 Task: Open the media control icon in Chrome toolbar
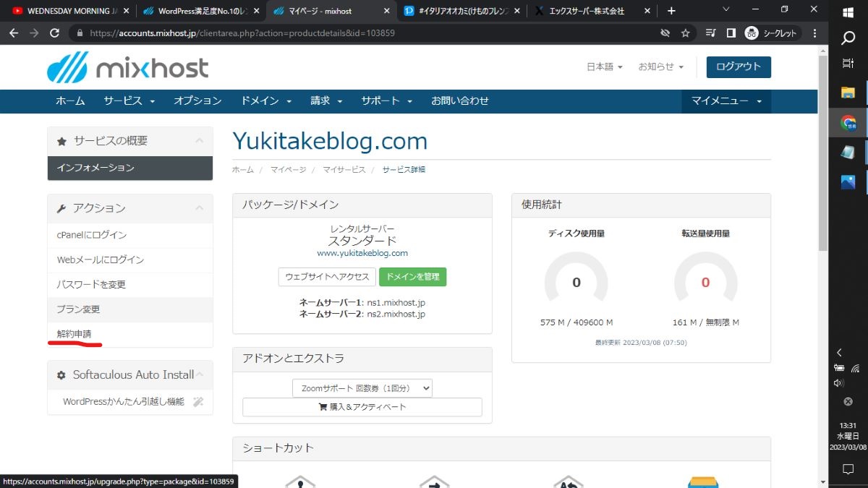[x=710, y=33]
